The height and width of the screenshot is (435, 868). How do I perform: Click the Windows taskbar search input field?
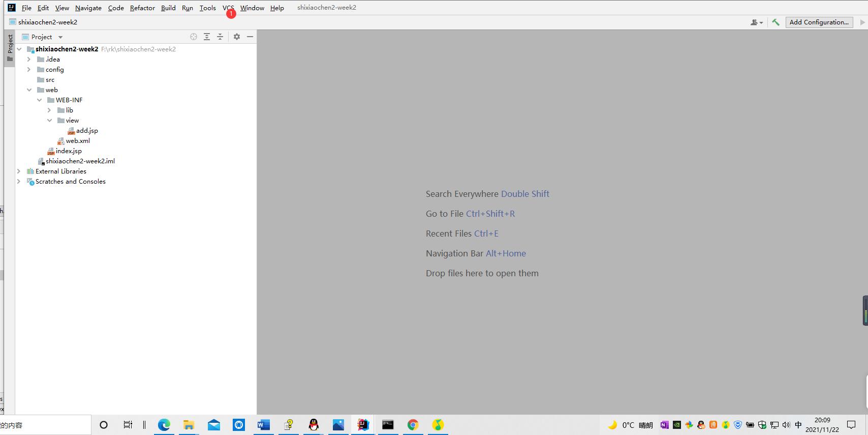coord(46,425)
